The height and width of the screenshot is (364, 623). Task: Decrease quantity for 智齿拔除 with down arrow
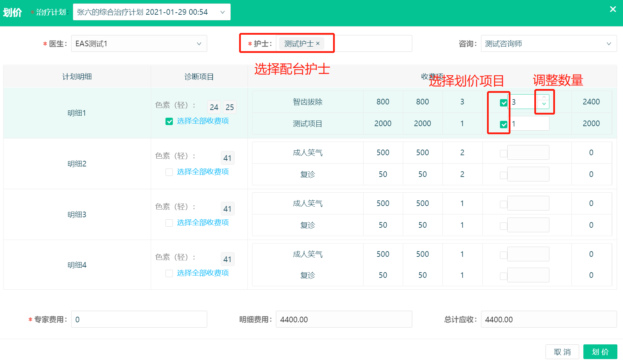coord(544,104)
